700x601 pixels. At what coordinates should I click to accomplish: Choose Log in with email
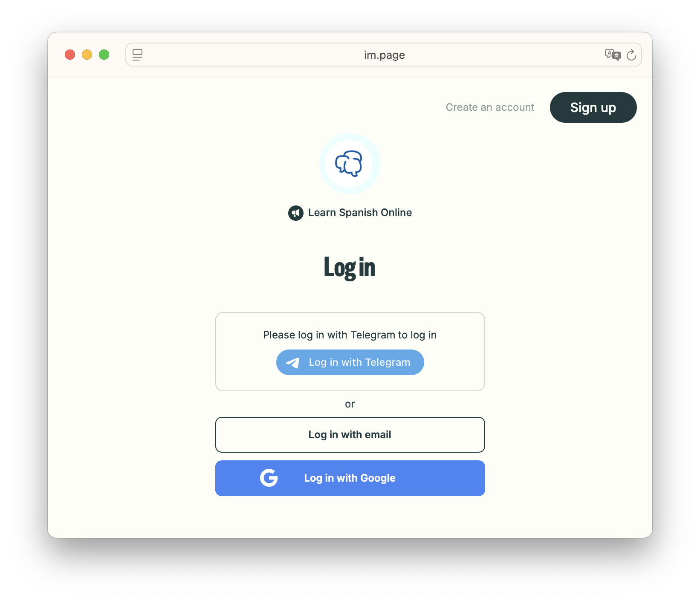(x=350, y=435)
